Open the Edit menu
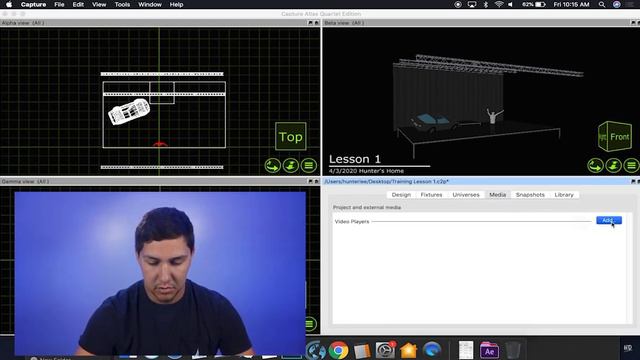640x360 pixels. click(x=78, y=4)
